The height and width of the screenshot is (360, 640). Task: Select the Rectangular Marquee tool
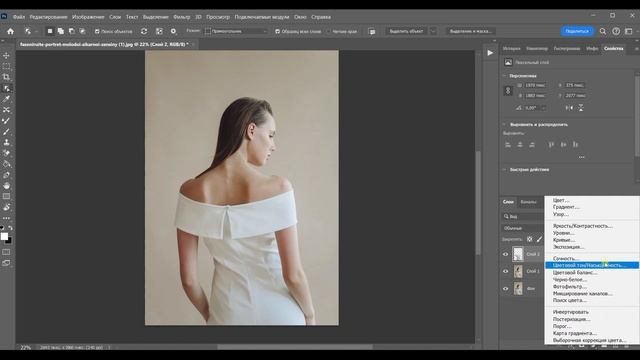6,66
